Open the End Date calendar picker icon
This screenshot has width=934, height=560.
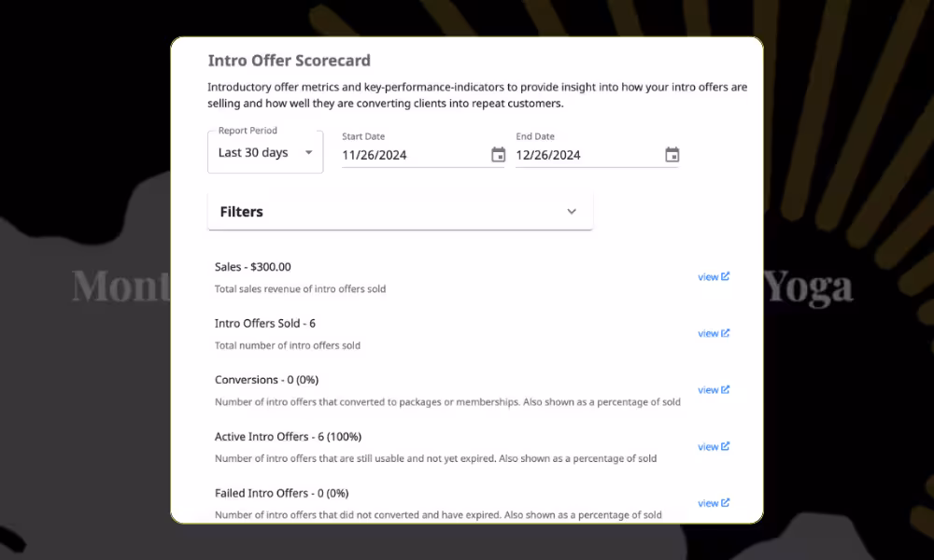pyautogui.click(x=672, y=155)
